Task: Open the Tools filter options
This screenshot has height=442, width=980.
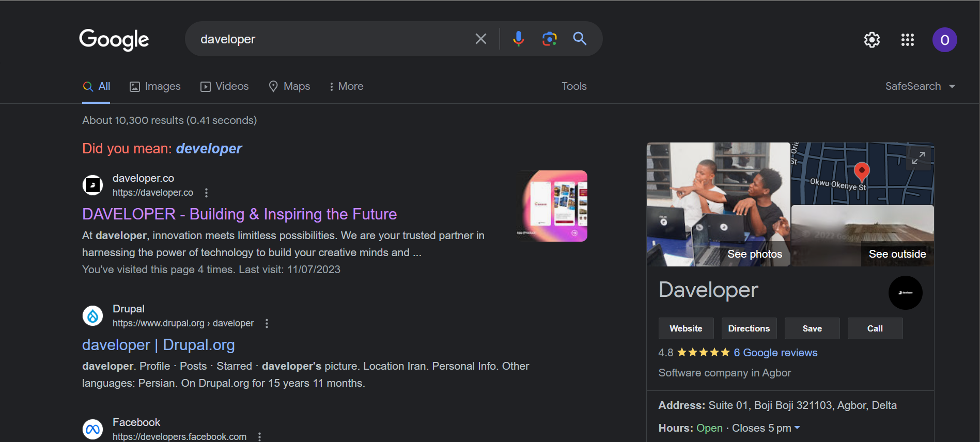Action: coord(574,86)
